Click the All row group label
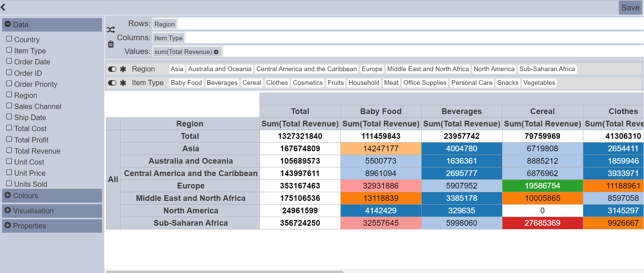Viewport: 644px width, 273px height. [x=113, y=179]
